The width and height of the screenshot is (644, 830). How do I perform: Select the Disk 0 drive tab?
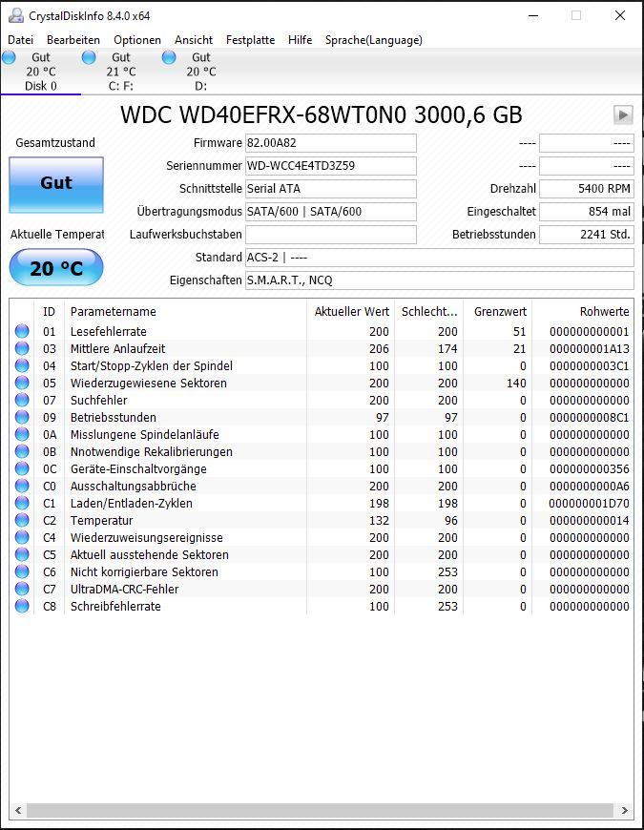click(41, 72)
